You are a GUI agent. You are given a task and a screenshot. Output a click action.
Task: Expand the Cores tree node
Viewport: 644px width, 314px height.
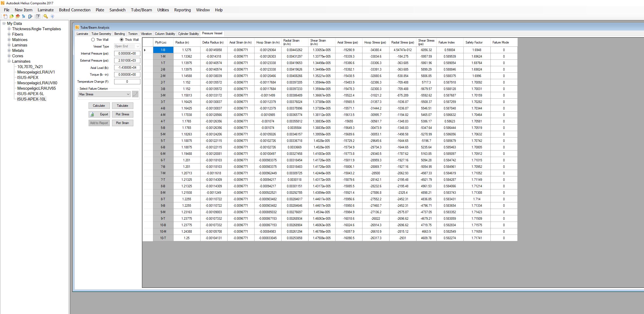coord(9,56)
